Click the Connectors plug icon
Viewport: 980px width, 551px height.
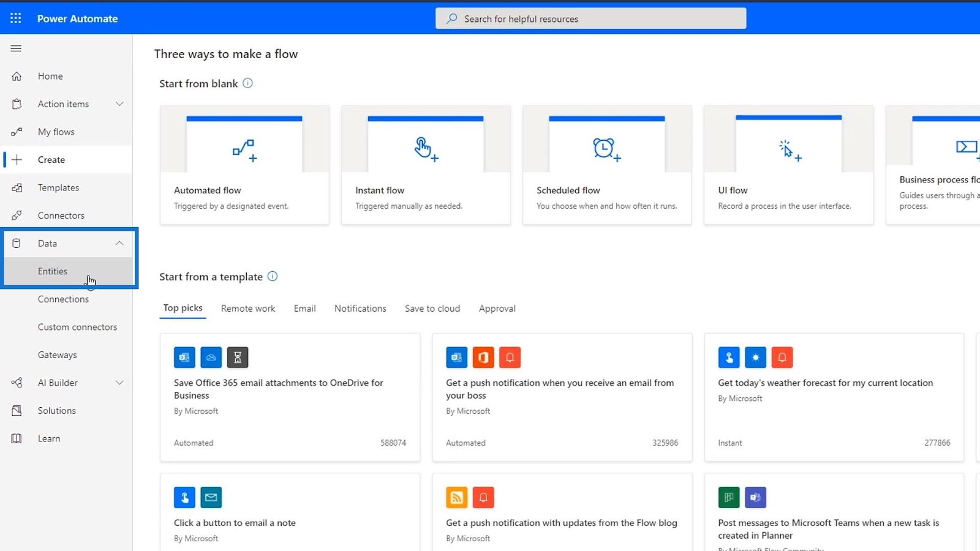[17, 216]
